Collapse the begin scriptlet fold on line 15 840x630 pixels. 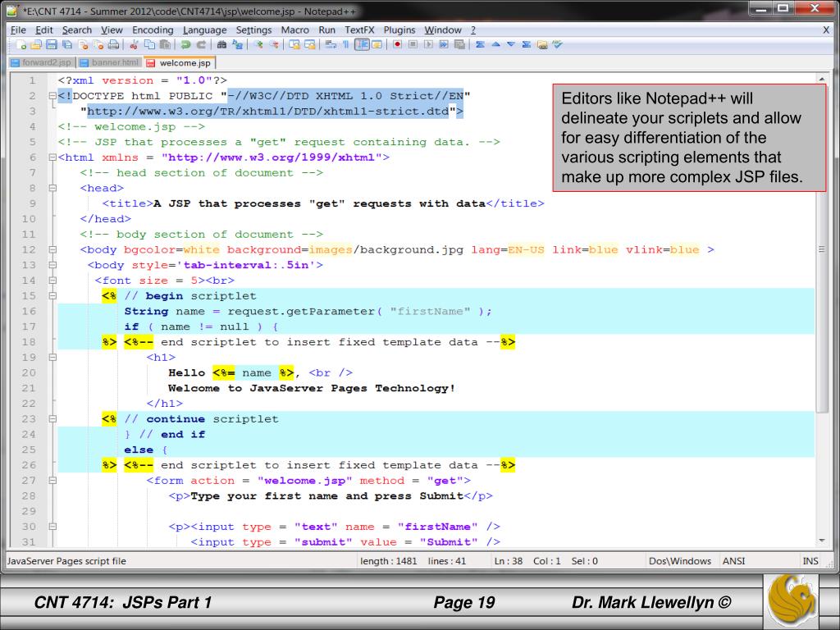tap(52, 295)
